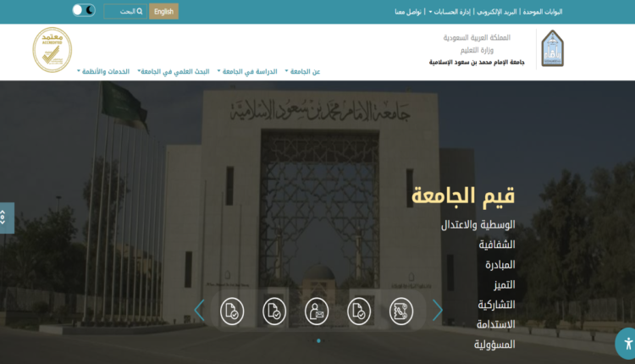Click the الوسطية والاعتدال value text
635x364 pixels.
click(x=478, y=224)
